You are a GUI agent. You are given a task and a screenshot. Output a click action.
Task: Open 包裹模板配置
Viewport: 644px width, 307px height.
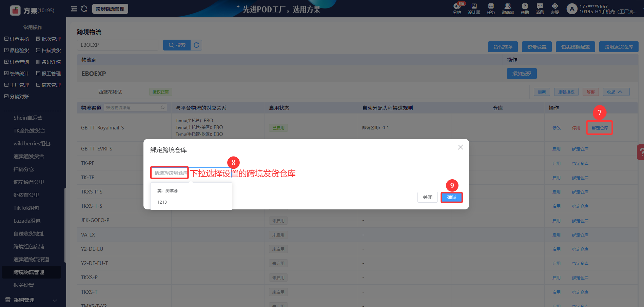click(575, 47)
